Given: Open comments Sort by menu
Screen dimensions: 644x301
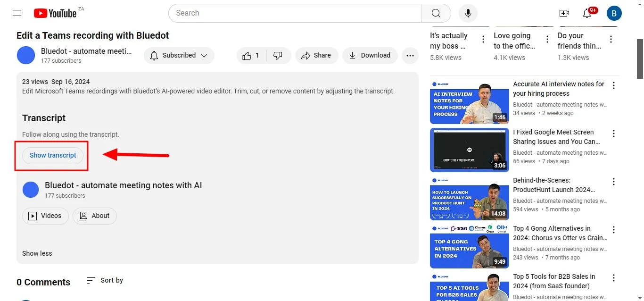Looking at the screenshot, I should tap(105, 280).
